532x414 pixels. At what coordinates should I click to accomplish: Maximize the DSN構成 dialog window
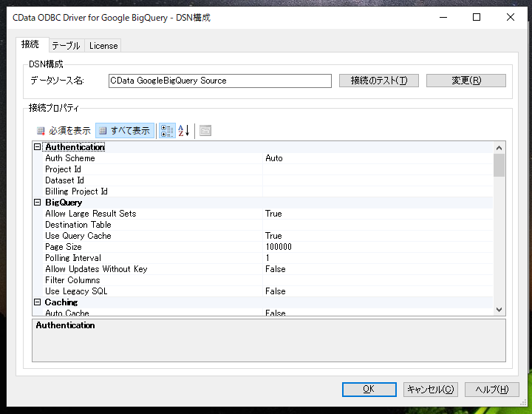click(x=477, y=17)
